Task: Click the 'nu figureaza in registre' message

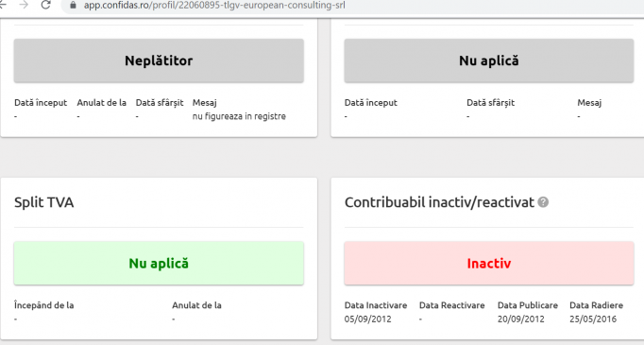Action: [x=239, y=116]
